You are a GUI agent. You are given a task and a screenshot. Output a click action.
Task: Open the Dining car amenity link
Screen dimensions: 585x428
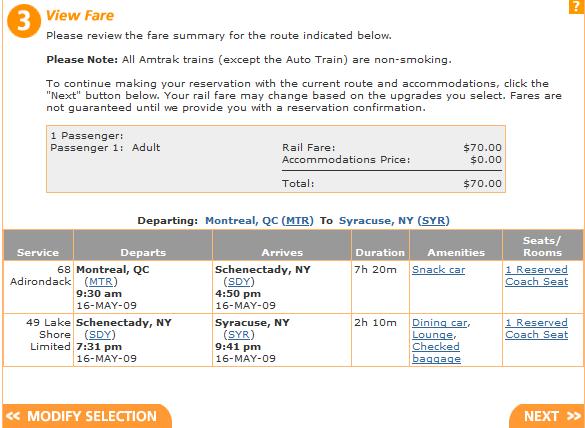(439, 322)
